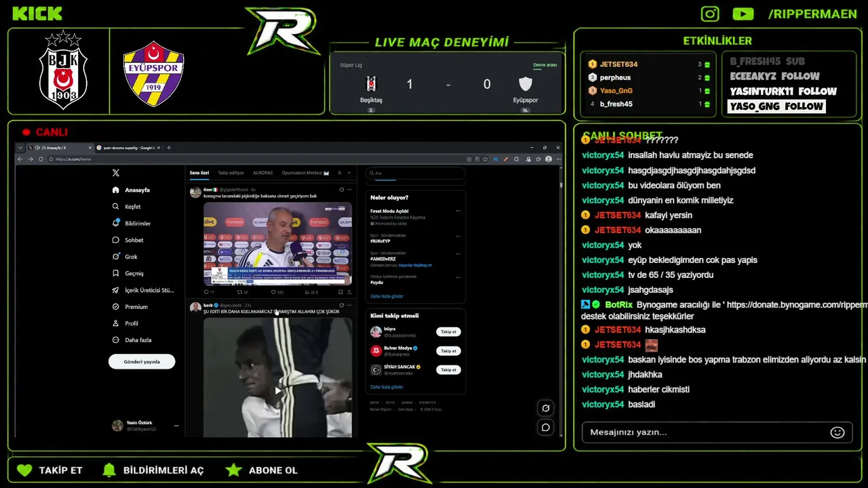868x488 pixels.
Task: Open floating Grok button in X
Action: click(545, 408)
